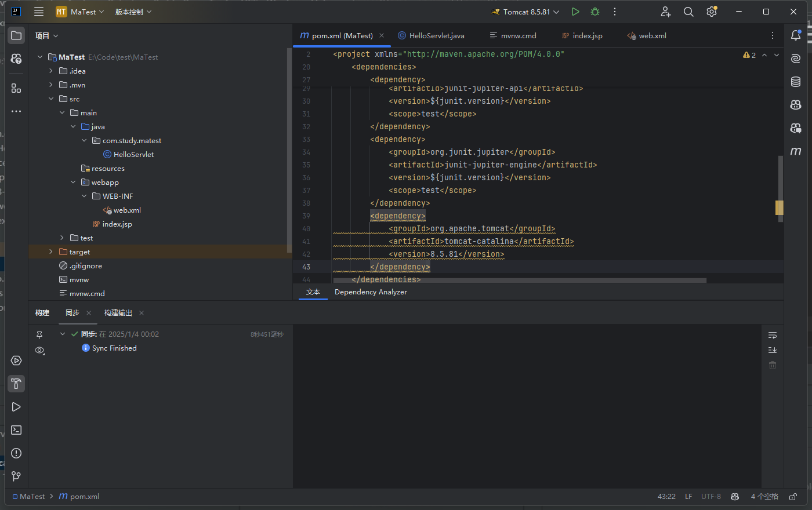Open the Build hammer tool window
Viewport: 812px width, 510px height.
click(x=16, y=384)
